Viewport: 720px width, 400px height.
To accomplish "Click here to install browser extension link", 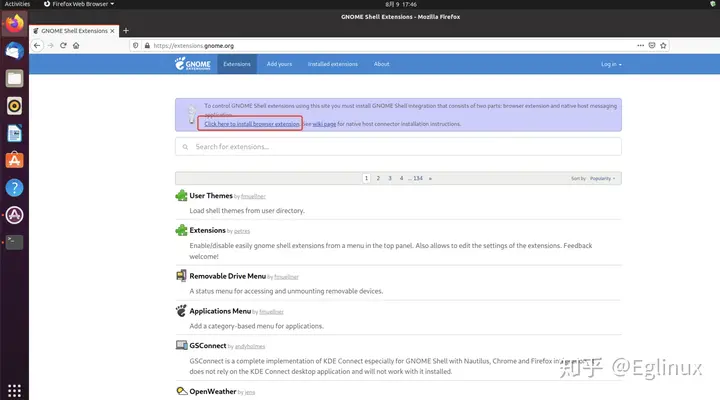I will (x=252, y=124).
